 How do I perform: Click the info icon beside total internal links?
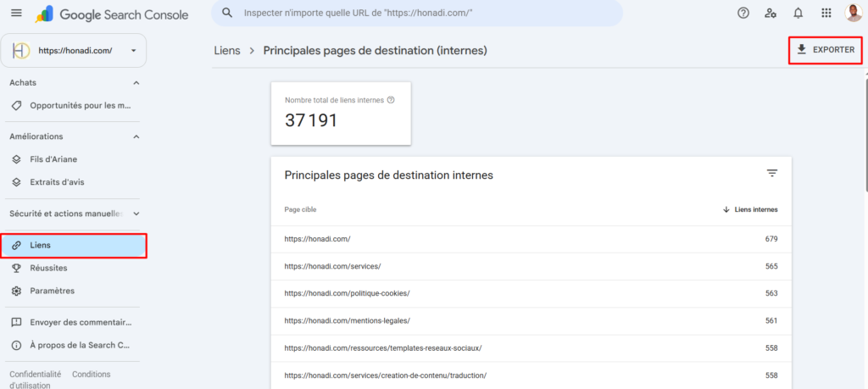point(391,100)
